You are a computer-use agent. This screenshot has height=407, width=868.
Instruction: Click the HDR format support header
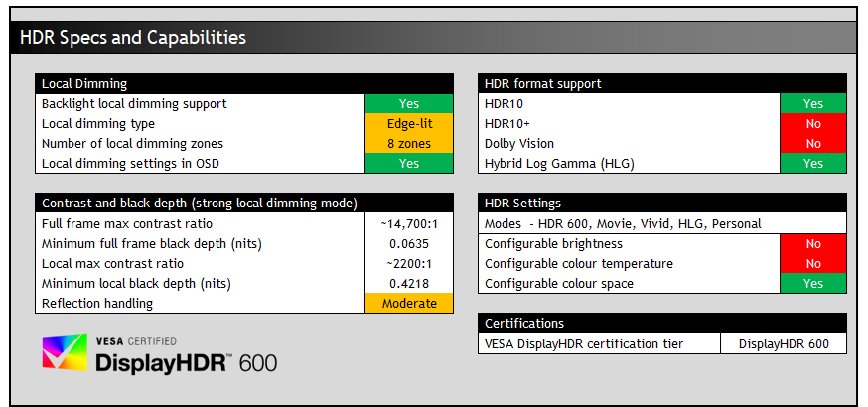[x=662, y=84]
